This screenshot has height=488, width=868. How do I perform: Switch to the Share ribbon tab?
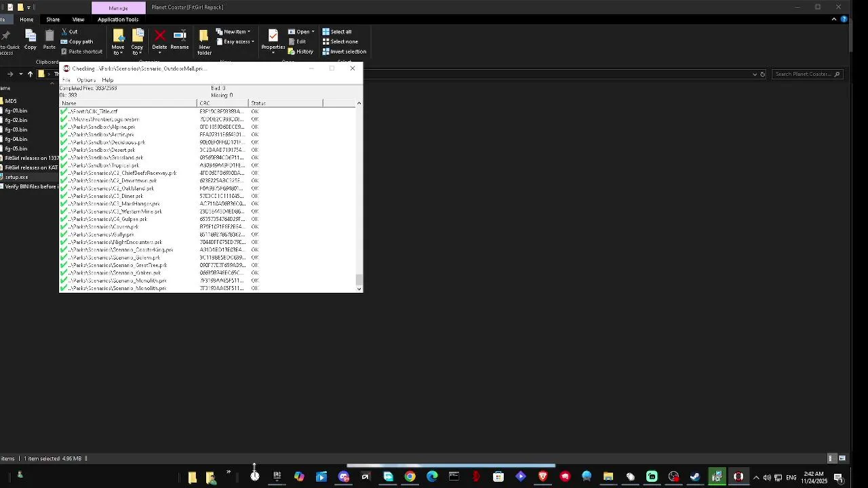click(53, 20)
